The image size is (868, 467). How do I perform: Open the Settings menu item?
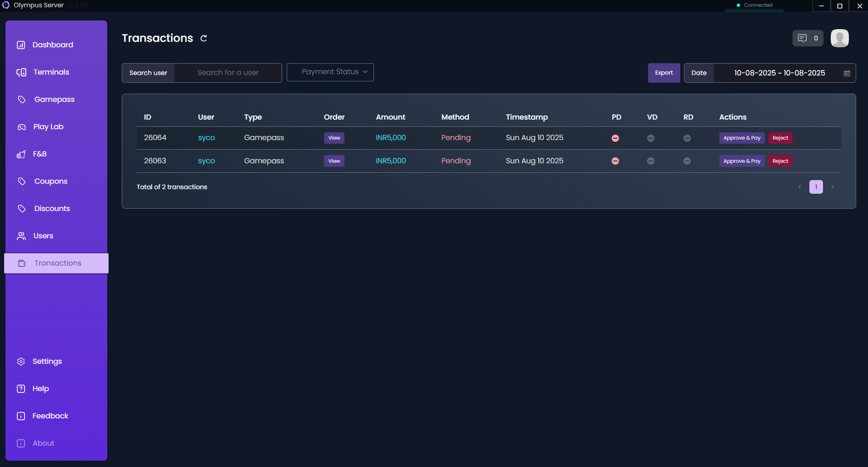(47, 361)
